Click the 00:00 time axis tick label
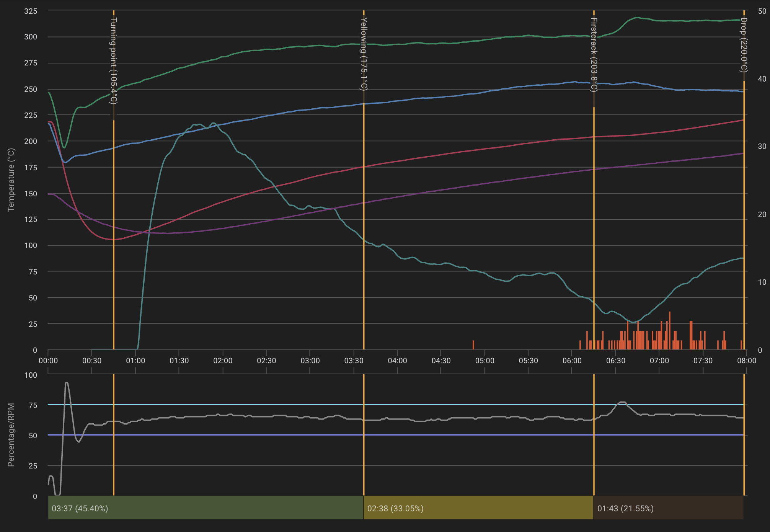Viewport: 770px width, 532px height. pyautogui.click(x=48, y=361)
